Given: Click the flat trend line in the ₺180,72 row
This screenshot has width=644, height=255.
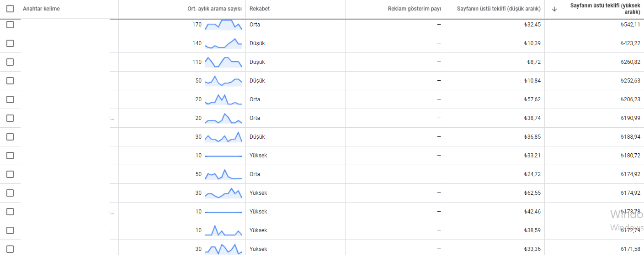Looking at the screenshot, I should [x=224, y=156].
